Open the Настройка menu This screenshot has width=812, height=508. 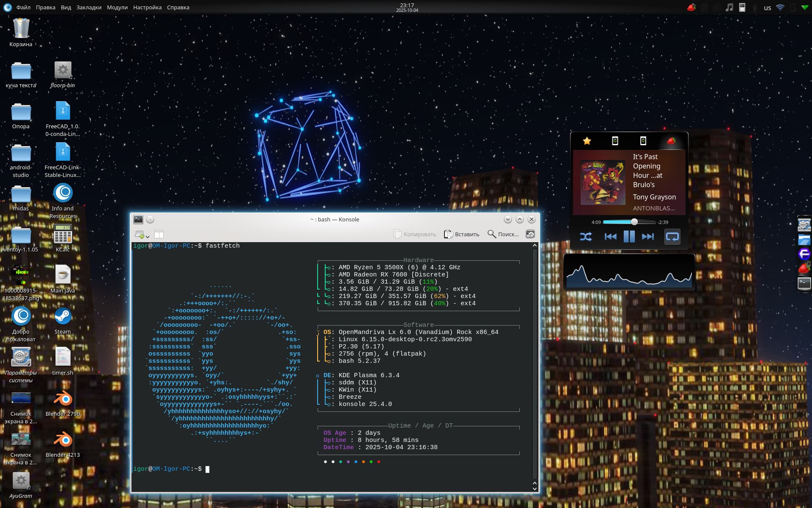[147, 7]
